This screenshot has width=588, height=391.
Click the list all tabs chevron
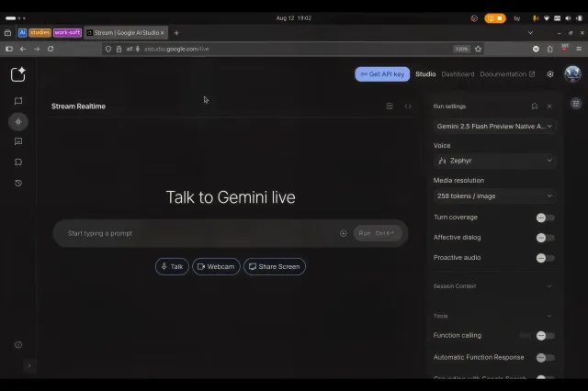(531, 33)
